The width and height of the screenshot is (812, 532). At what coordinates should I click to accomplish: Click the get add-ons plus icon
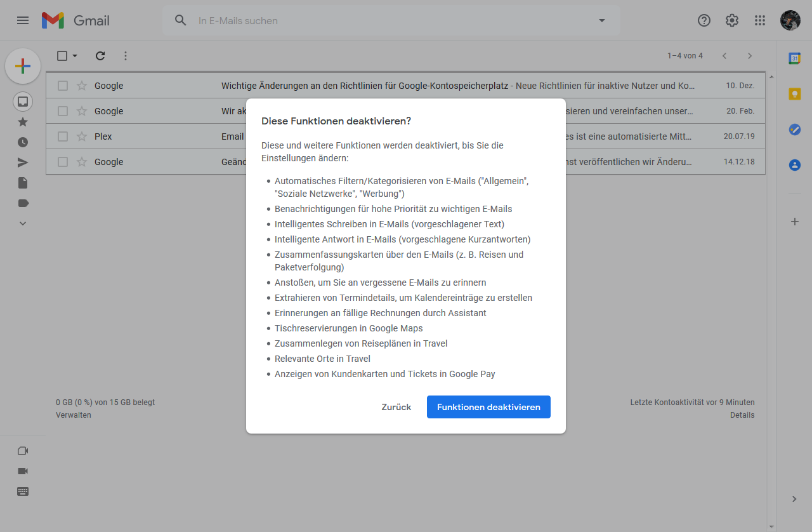(x=794, y=222)
